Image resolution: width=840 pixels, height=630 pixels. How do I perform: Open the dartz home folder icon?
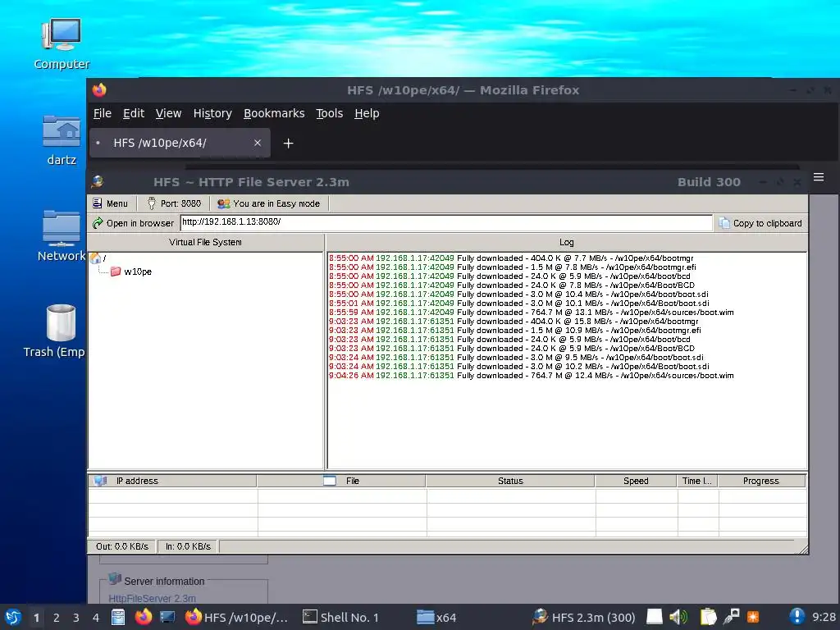[x=62, y=140]
